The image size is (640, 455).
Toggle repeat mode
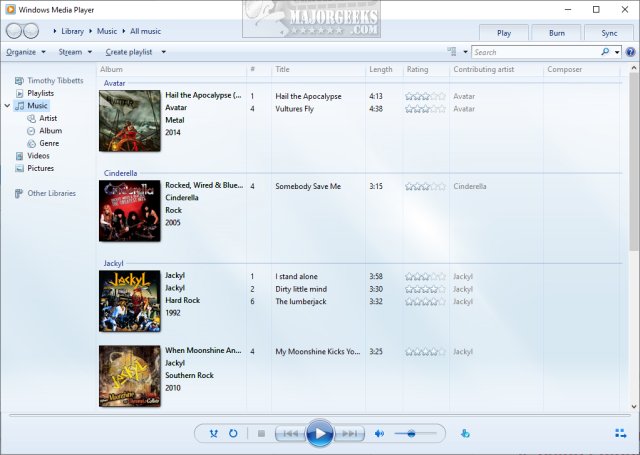coord(233,433)
